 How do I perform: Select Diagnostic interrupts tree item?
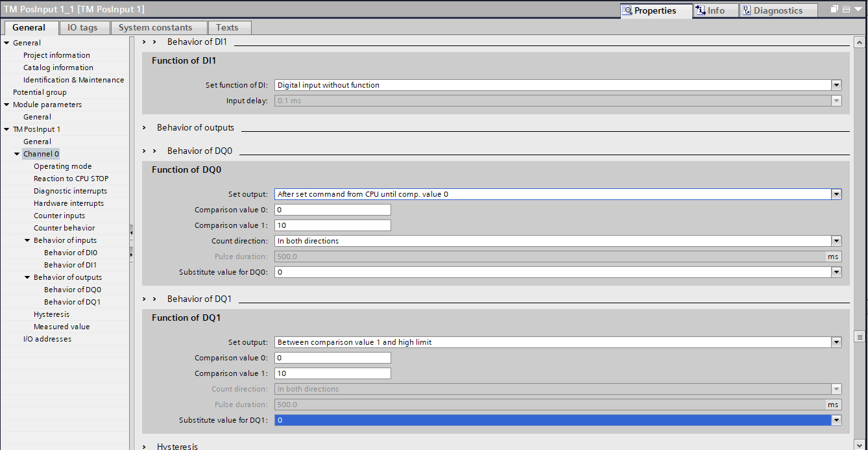71,191
